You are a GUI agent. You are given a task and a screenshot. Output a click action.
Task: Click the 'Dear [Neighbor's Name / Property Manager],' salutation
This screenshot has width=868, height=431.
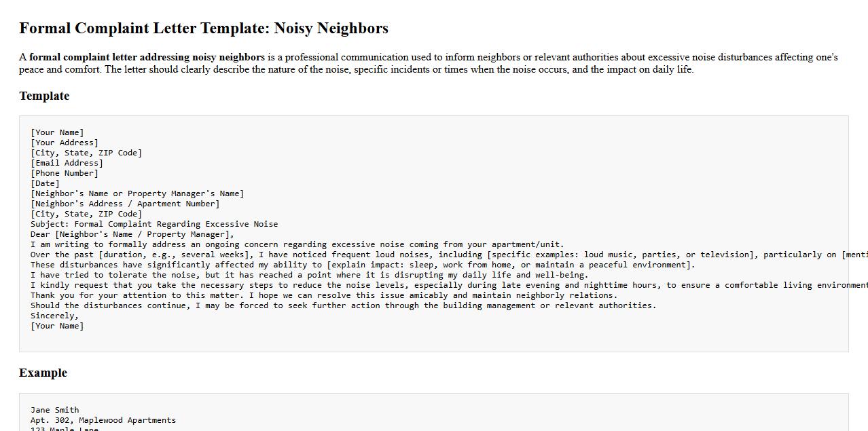coord(132,234)
